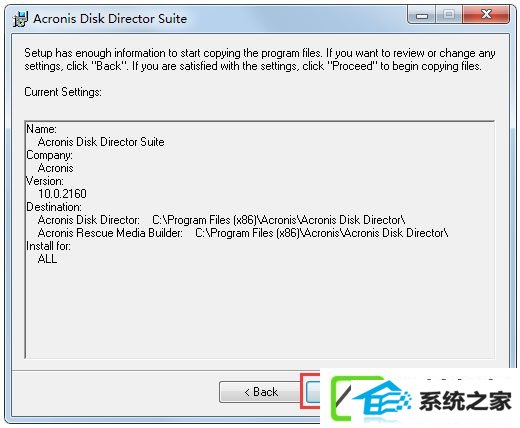Click the Company: line in settings box

(x=49, y=155)
